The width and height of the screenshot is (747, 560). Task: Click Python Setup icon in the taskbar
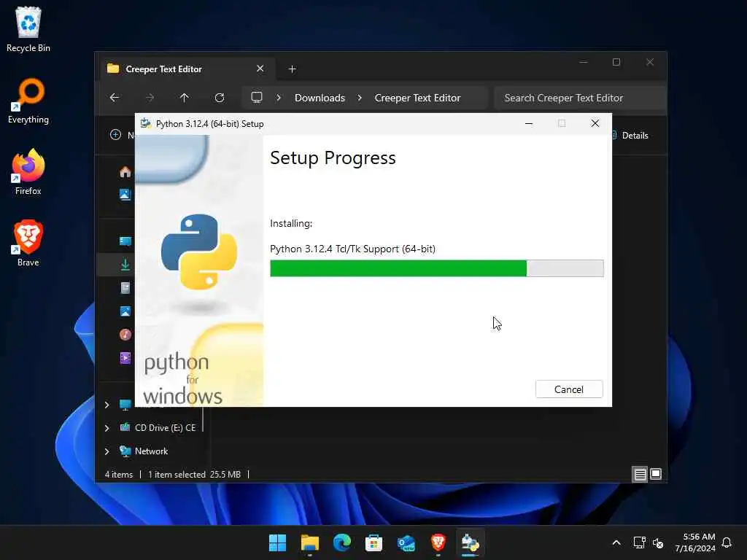pos(471,542)
